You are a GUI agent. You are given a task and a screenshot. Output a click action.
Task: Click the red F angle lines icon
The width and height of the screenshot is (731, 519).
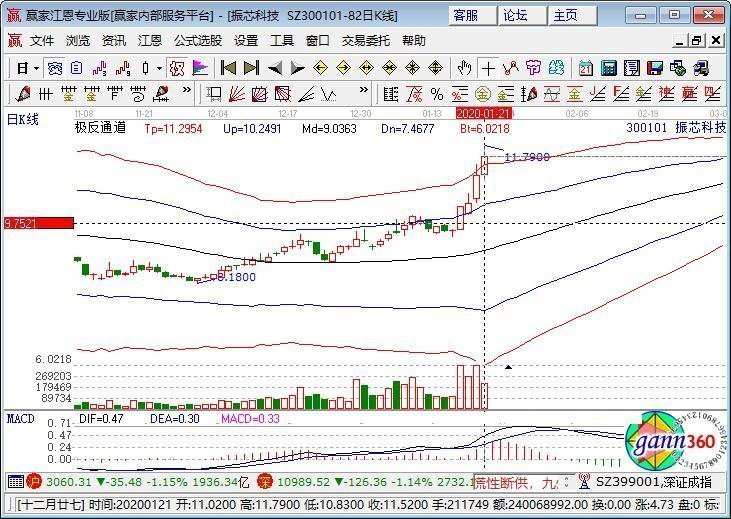click(x=621, y=94)
